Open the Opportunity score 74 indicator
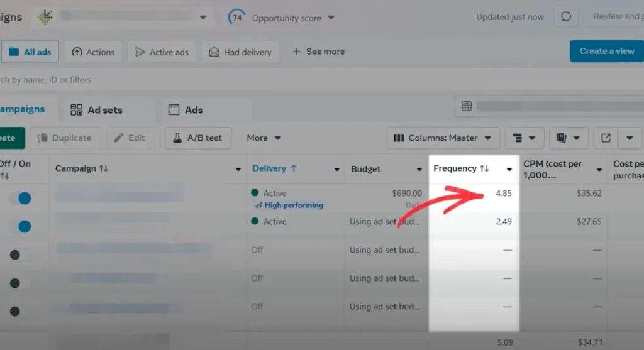The width and height of the screenshot is (644, 350). 237,18
